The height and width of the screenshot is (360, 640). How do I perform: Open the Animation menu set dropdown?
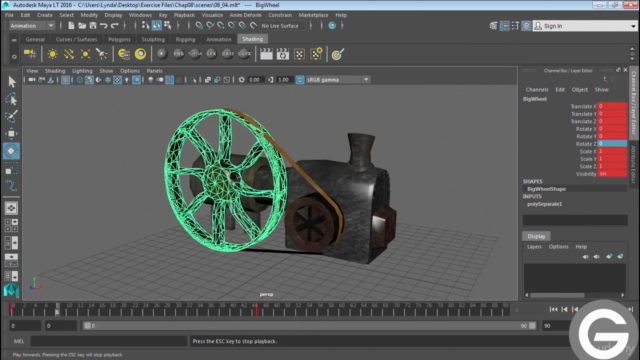pos(31,26)
